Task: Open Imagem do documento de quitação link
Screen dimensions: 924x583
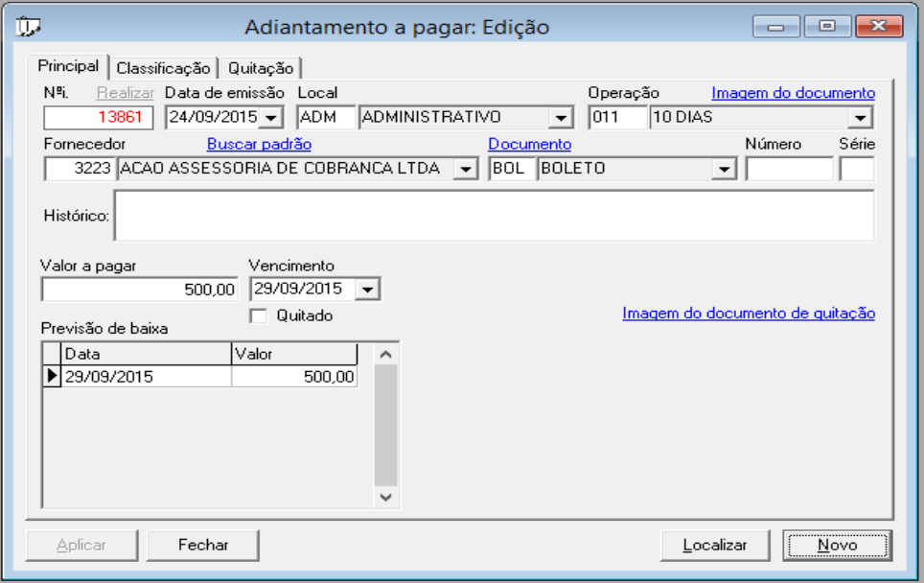Action: (x=749, y=312)
